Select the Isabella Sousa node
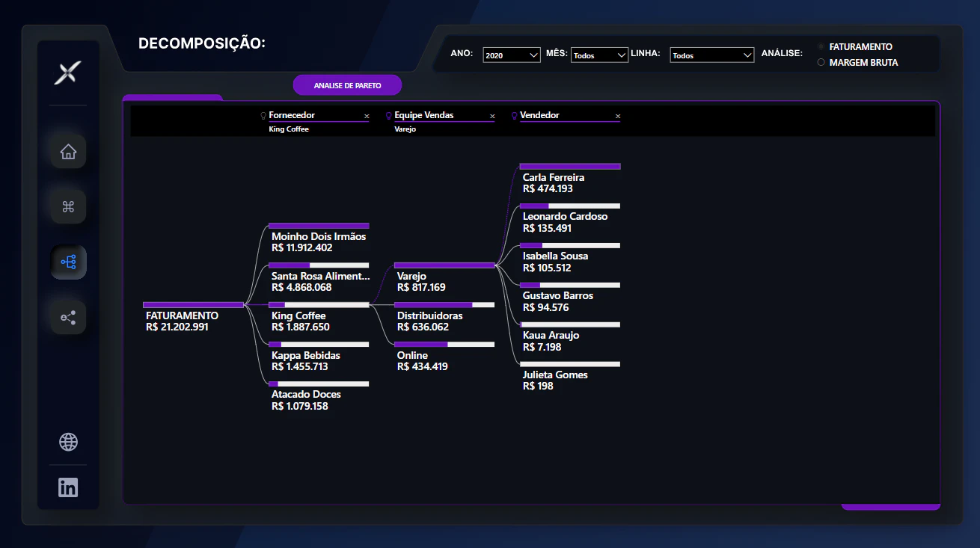This screenshot has width=980, height=548. 570,257
